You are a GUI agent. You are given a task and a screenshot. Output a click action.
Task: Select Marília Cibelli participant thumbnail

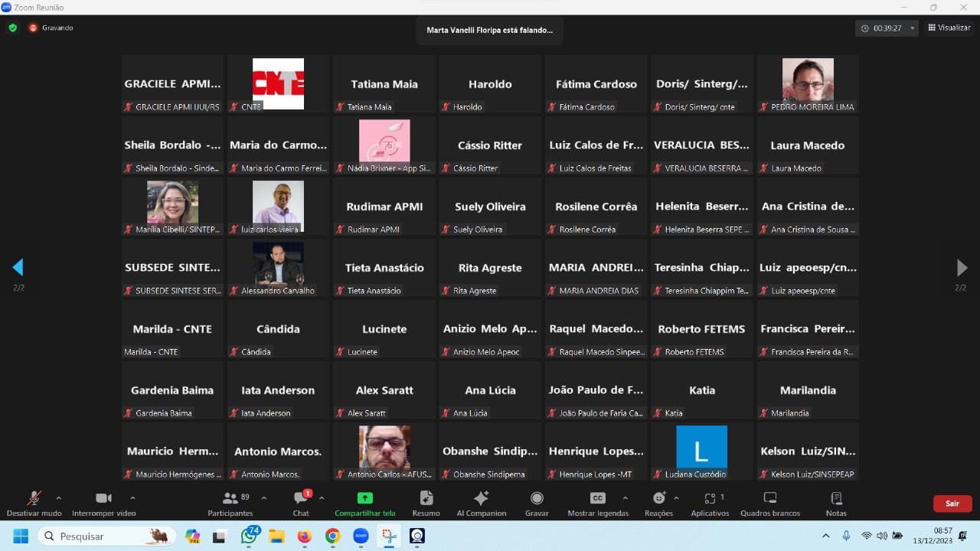click(172, 206)
